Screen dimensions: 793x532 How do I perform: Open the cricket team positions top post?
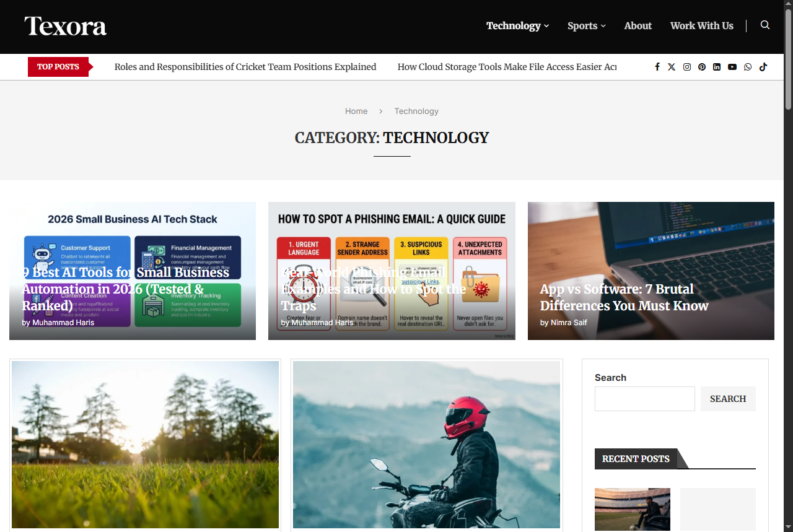click(x=245, y=67)
